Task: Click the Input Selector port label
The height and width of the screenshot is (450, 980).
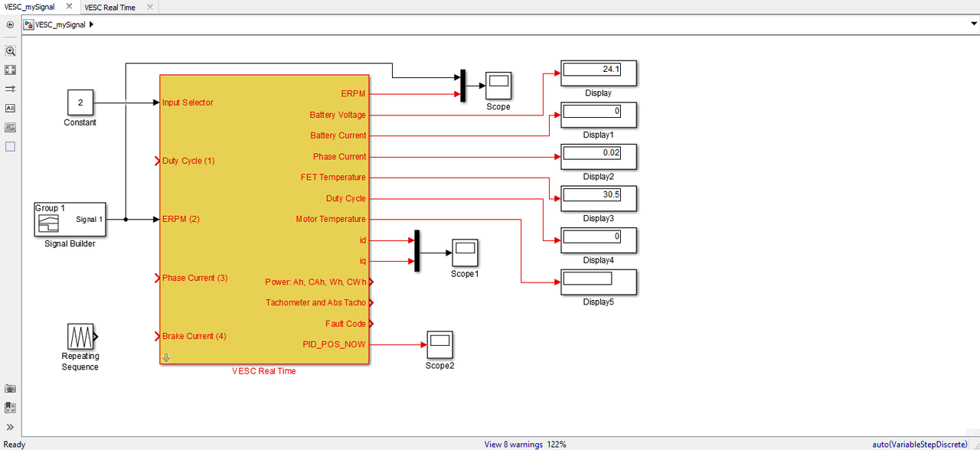Action: [188, 103]
